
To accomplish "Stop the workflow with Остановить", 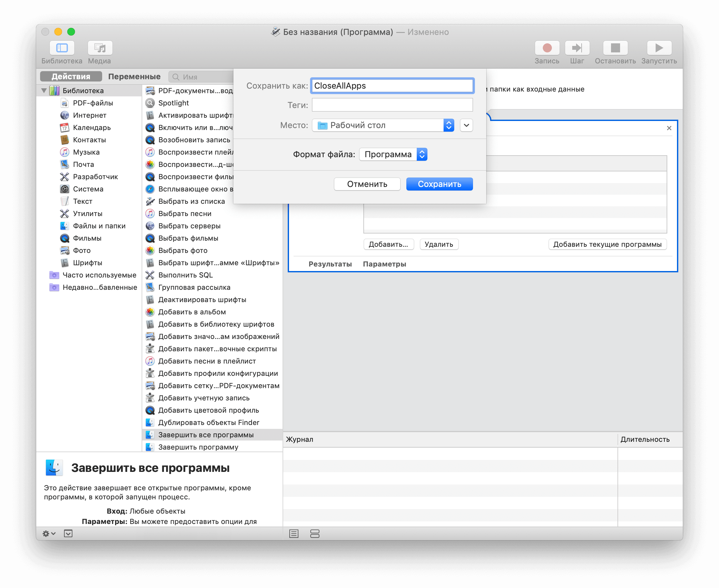I will tap(615, 48).
